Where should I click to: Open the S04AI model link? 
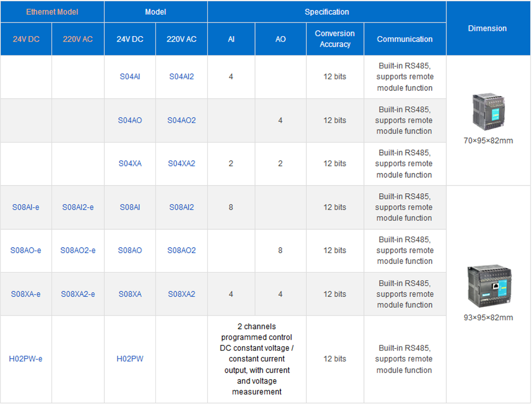[130, 77]
